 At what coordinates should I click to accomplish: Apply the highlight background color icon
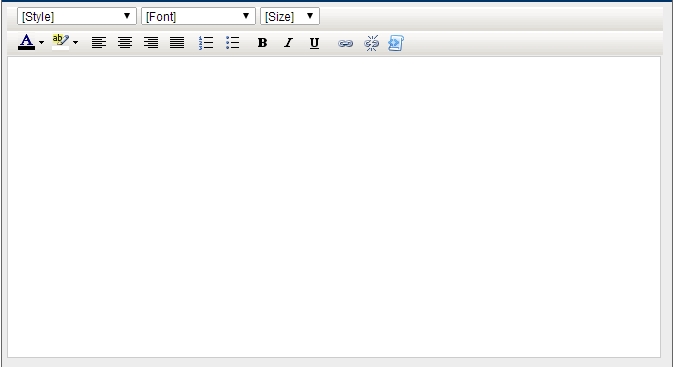[x=60, y=42]
